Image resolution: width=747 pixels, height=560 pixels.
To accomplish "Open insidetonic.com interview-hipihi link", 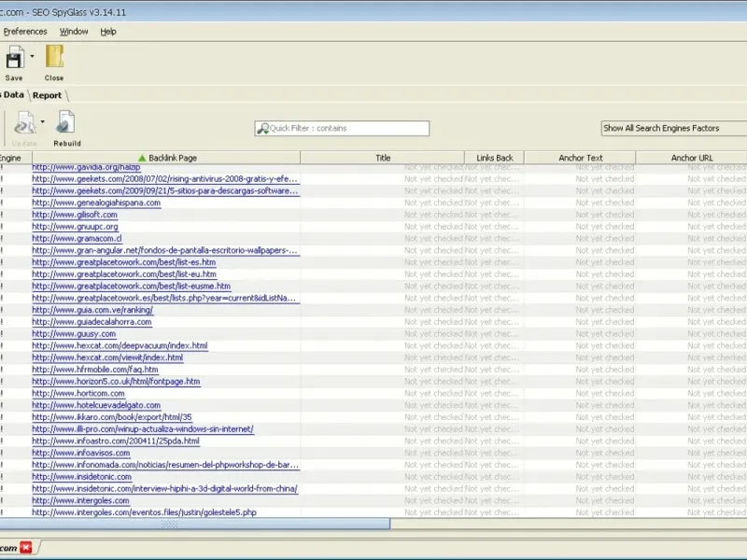I will (165, 488).
